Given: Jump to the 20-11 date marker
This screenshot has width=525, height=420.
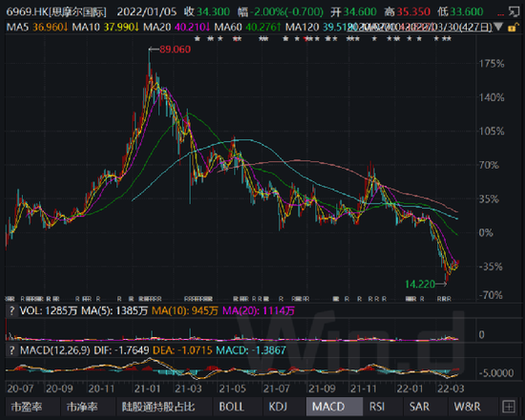Looking at the screenshot, I should click(x=101, y=388).
